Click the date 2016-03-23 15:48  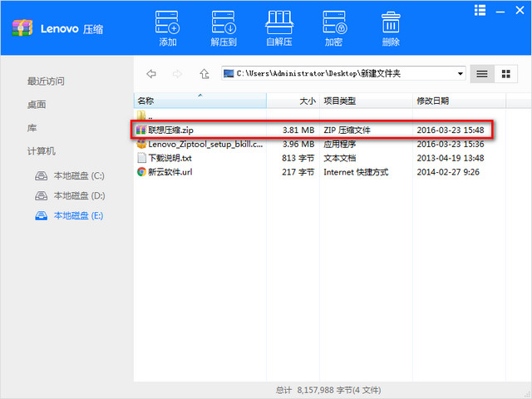point(451,131)
